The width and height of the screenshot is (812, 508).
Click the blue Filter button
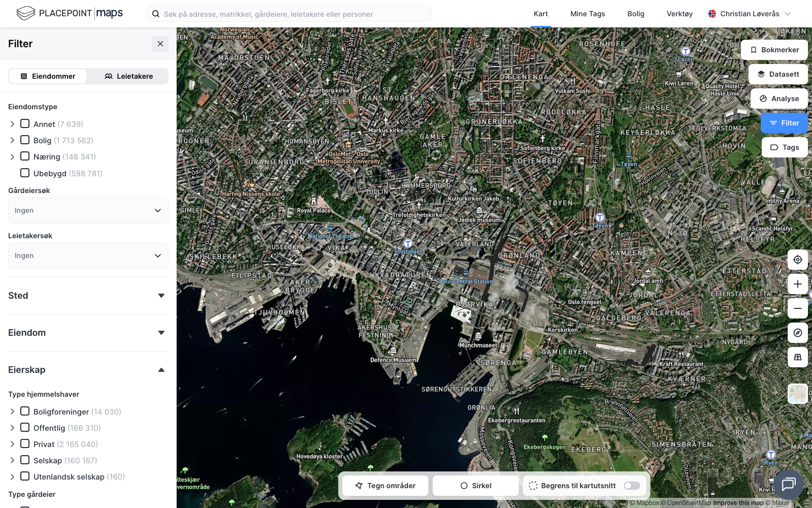tap(784, 123)
